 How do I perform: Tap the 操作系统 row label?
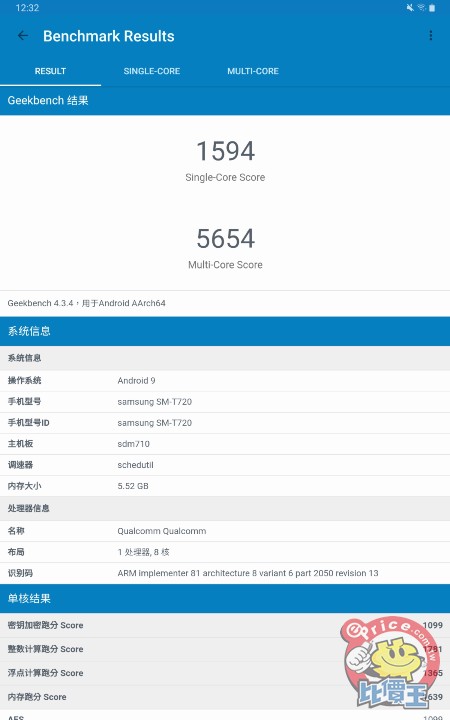[x=24, y=381]
